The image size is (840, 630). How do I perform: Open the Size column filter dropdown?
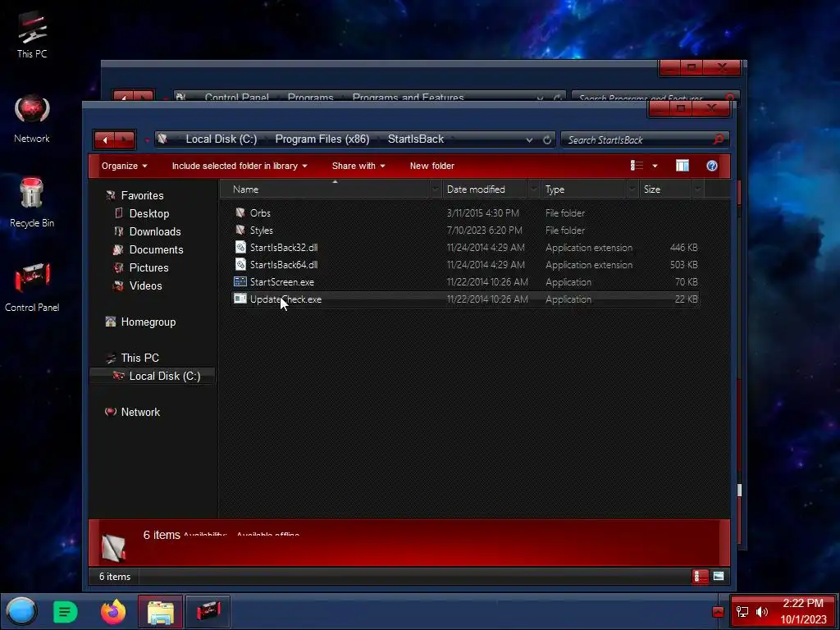click(697, 189)
